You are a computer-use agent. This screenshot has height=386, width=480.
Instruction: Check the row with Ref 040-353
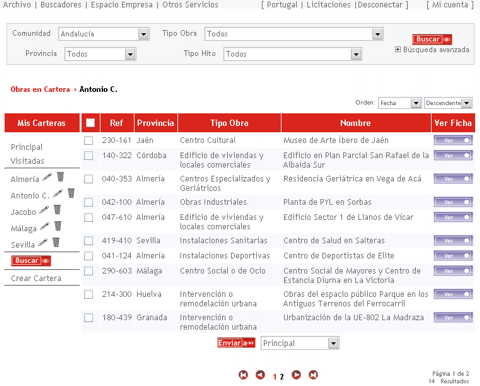(88, 179)
